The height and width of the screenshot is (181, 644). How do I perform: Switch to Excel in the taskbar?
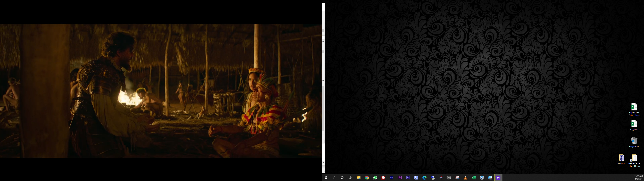click(x=473, y=178)
